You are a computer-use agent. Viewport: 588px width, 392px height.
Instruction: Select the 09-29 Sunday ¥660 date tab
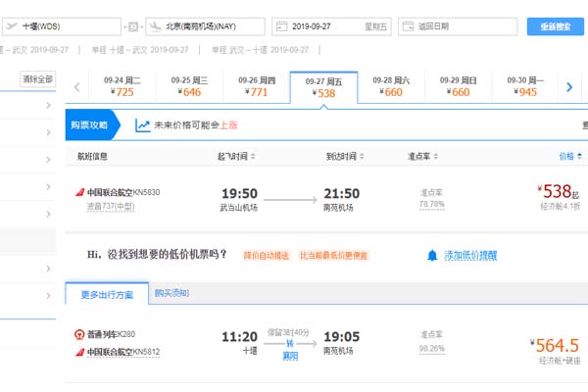tap(459, 86)
